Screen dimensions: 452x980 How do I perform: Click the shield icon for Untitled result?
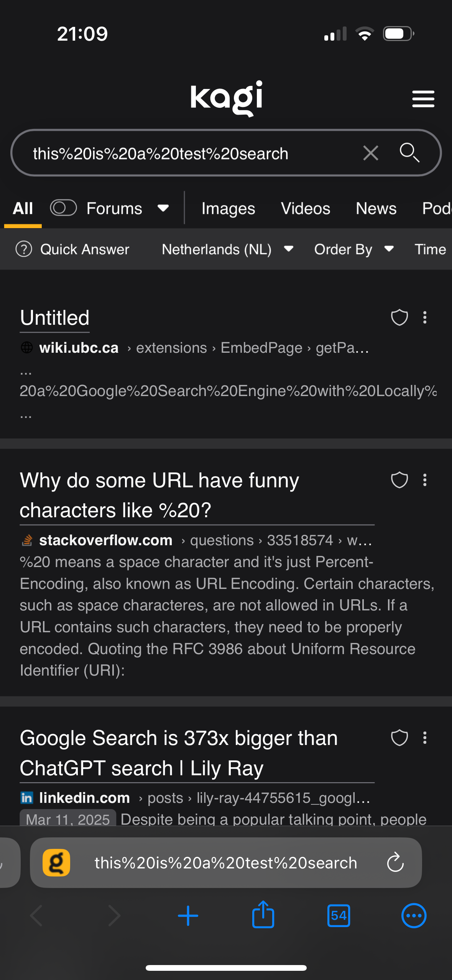(399, 317)
